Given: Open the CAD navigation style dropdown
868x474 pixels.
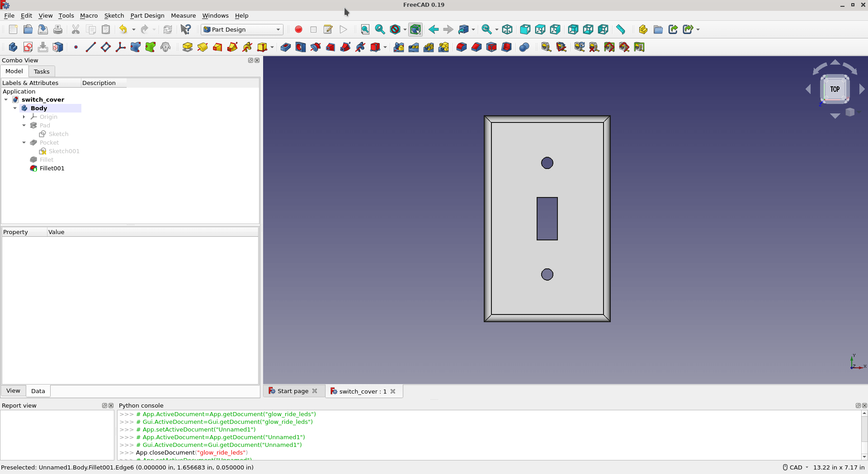Looking at the screenshot, I should point(796,467).
